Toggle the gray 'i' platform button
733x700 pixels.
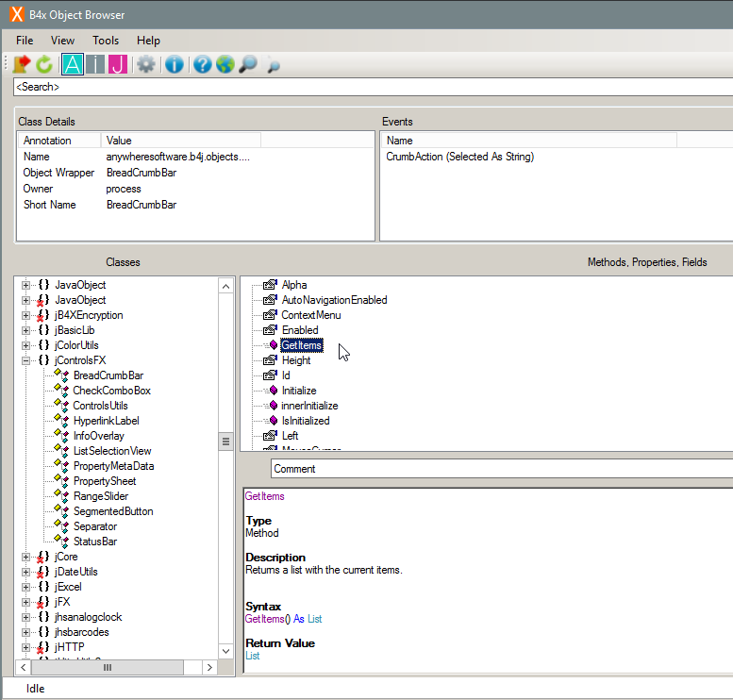95,64
